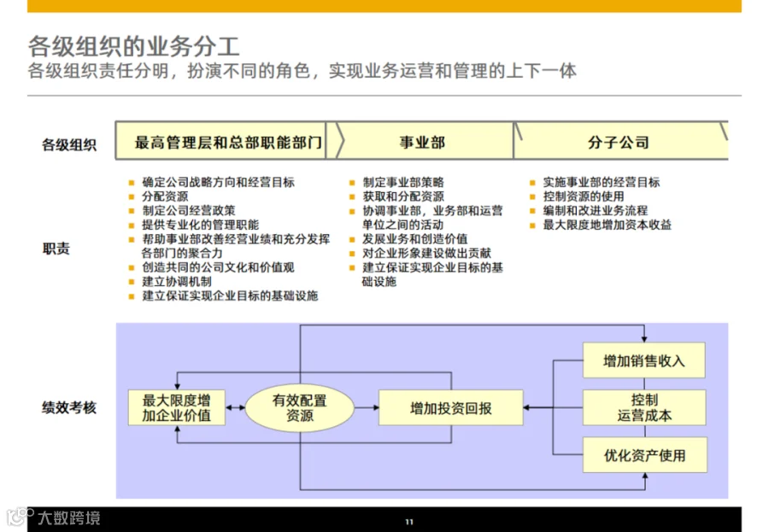Select bullet 协调事业部，业务部和运营
Image resolution: width=769 pixels, height=532 pixels.
coord(432,211)
